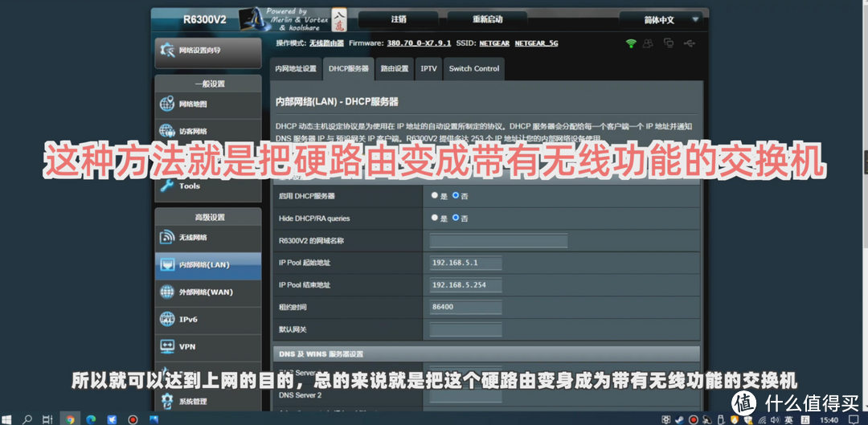Open Task View on the taskbar
The height and width of the screenshot is (425, 868).
point(48,419)
